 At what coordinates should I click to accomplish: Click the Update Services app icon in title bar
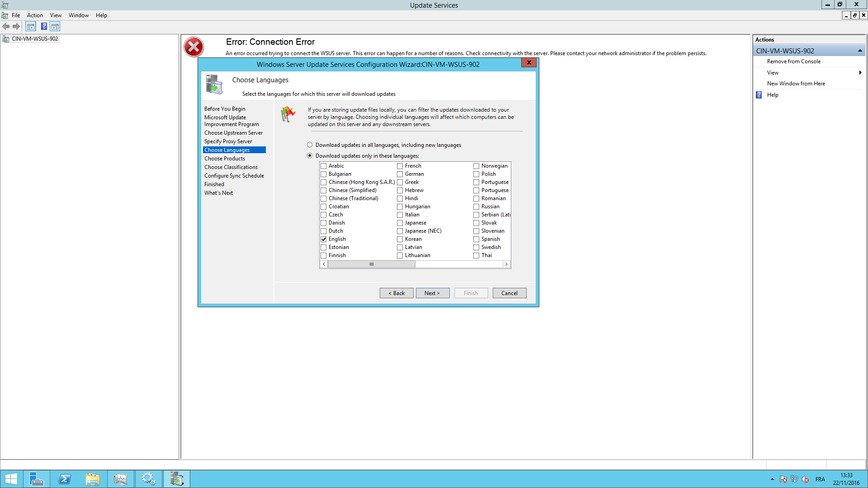click(x=5, y=5)
